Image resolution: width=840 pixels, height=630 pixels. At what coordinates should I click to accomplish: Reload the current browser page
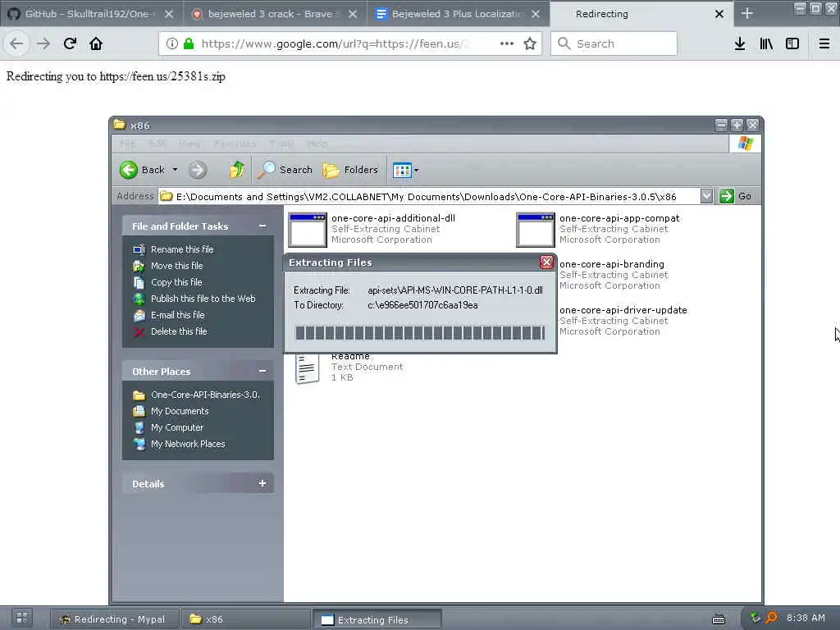(x=70, y=43)
